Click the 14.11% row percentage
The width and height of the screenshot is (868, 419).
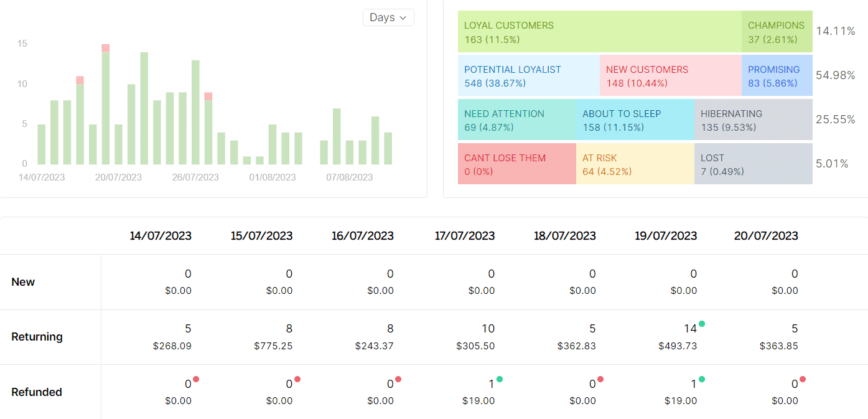(x=836, y=31)
